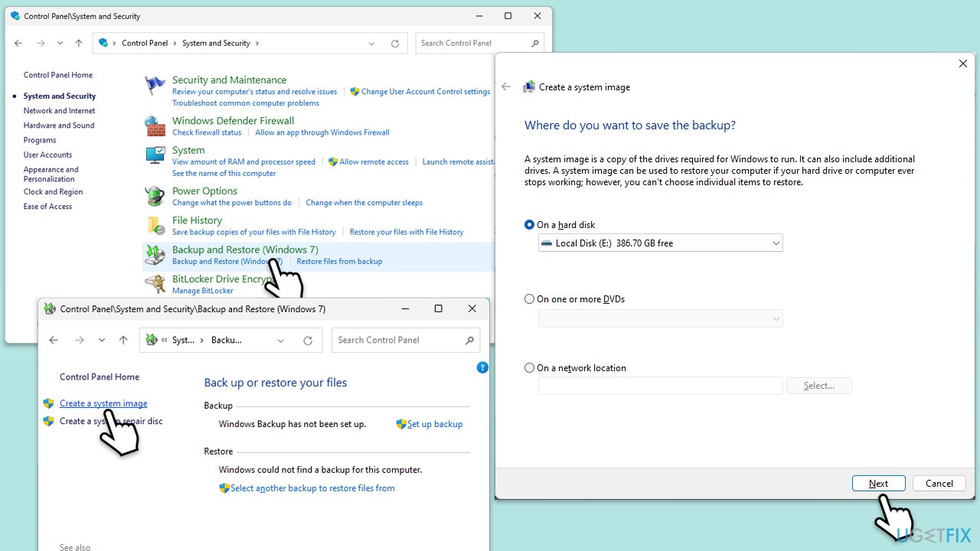Open the File History folder icon

pos(155,225)
